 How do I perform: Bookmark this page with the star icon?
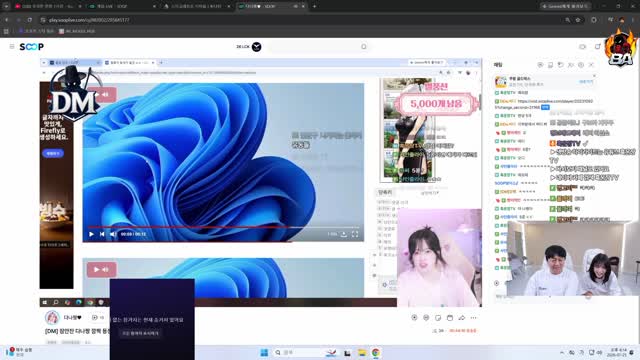pos(578,20)
